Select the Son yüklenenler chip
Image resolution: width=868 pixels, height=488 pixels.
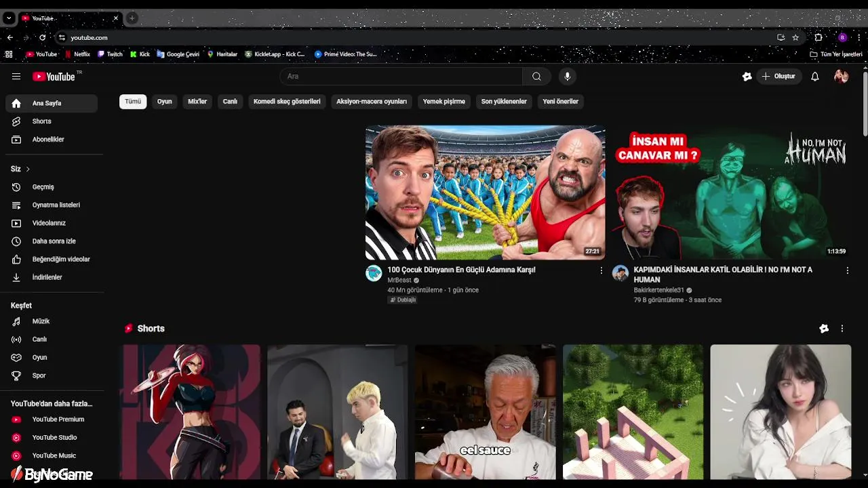[504, 102]
